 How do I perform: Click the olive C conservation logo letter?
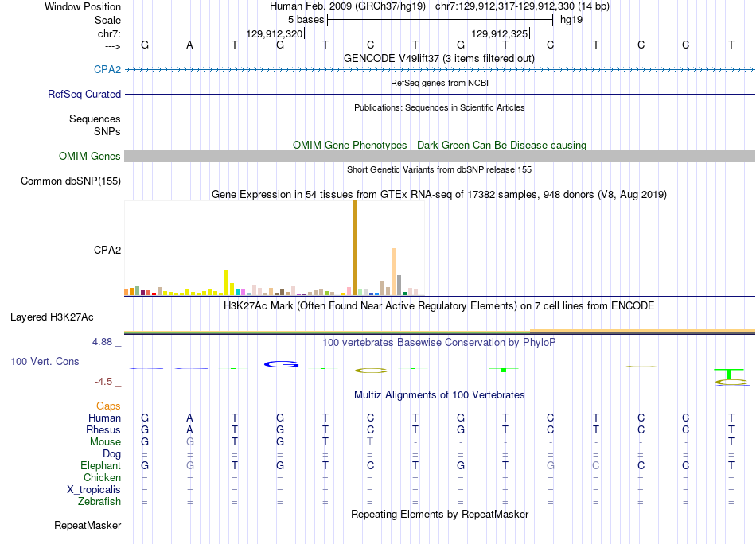pyautogui.click(x=371, y=371)
